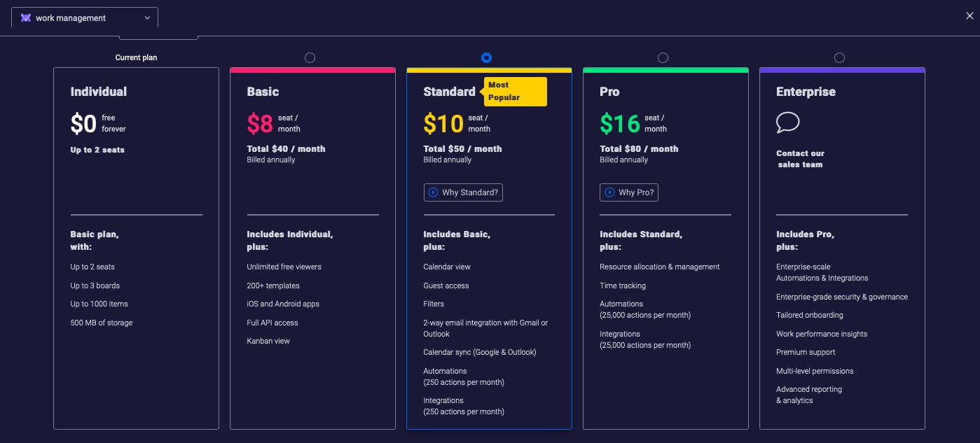
Task: Click the monday.com logo icon
Action: click(x=26, y=17)
